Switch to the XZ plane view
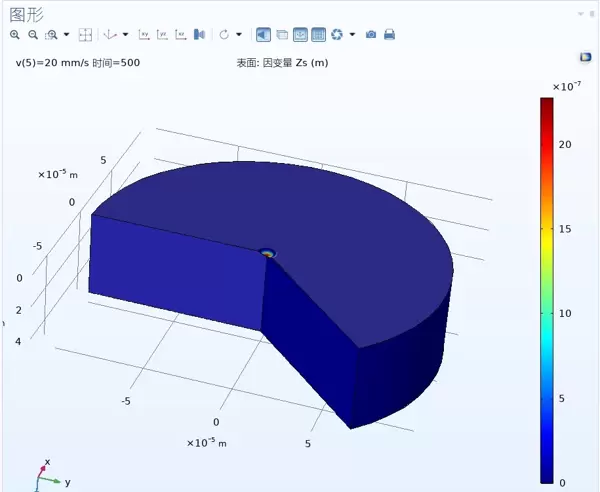Screen dimensions: 600x492 [180, 35]
